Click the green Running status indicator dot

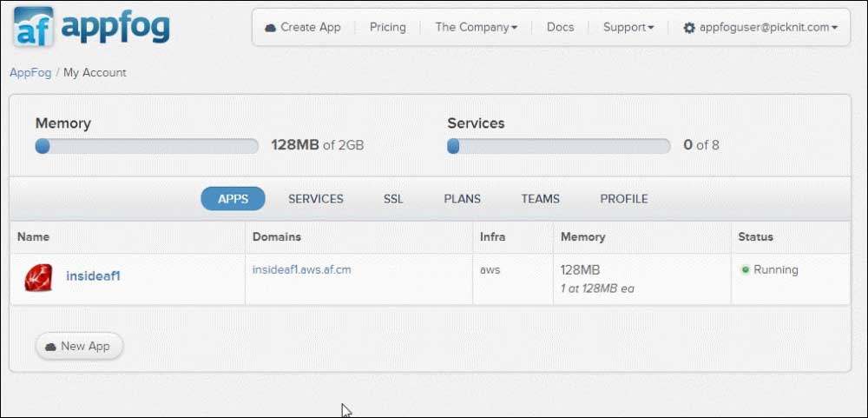click(745, 270)
